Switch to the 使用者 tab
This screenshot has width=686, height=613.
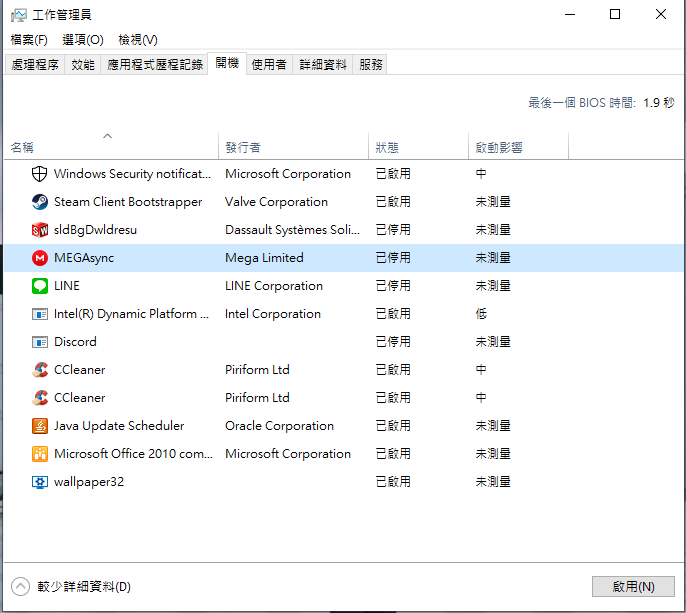click(269, 65)
